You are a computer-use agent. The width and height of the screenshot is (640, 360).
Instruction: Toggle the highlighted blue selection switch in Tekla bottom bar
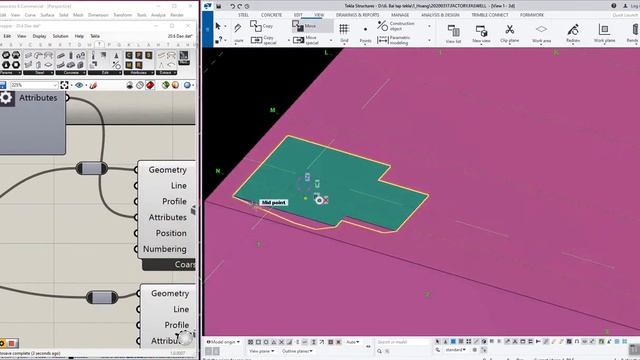click(453, 342)
